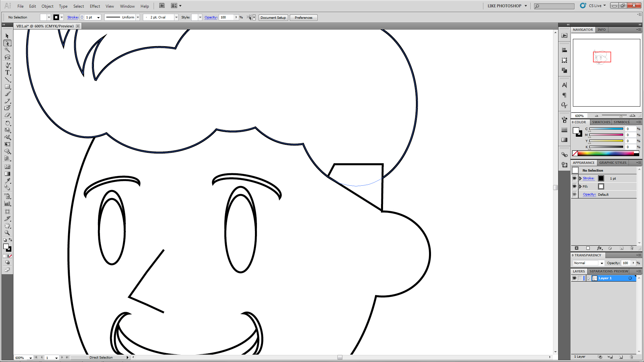This screenshot has height=362, width=644.
Task: Click the Preferences button
Action: pyautogui.click(x=303, y=17)
